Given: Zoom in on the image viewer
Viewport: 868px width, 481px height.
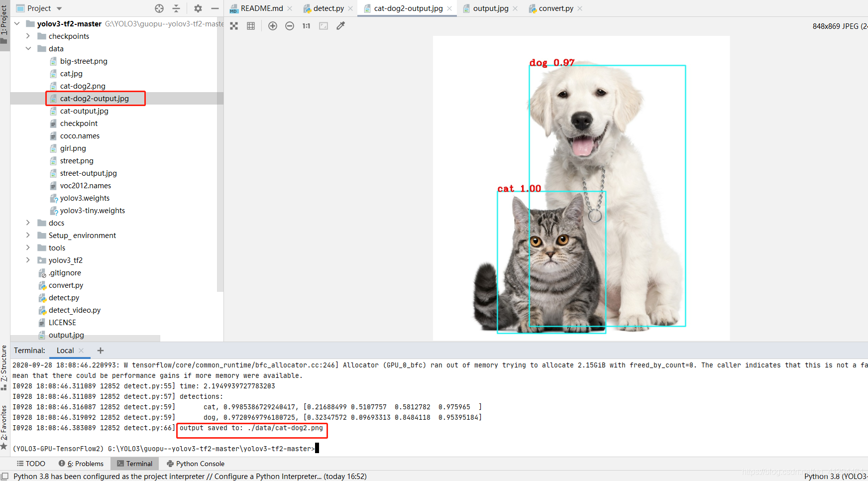Looking at the screenshot, I should [273, 25].
